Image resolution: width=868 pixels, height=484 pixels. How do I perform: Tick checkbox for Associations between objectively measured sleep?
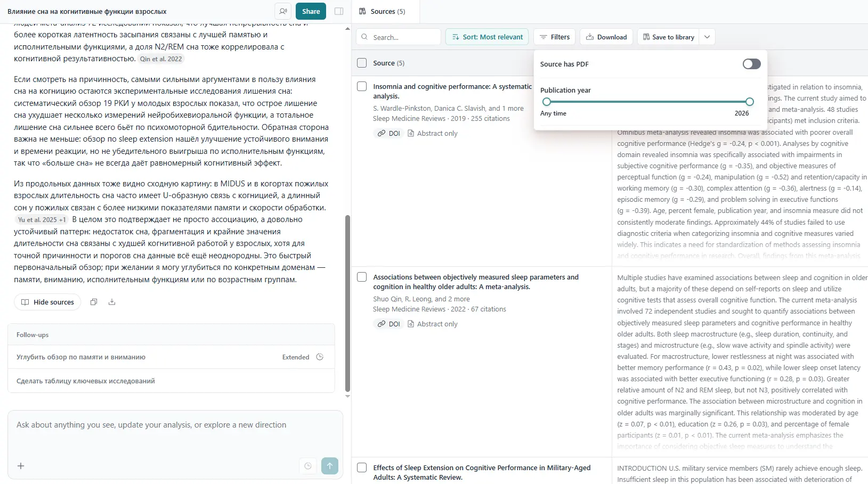[x=362, y=277]
